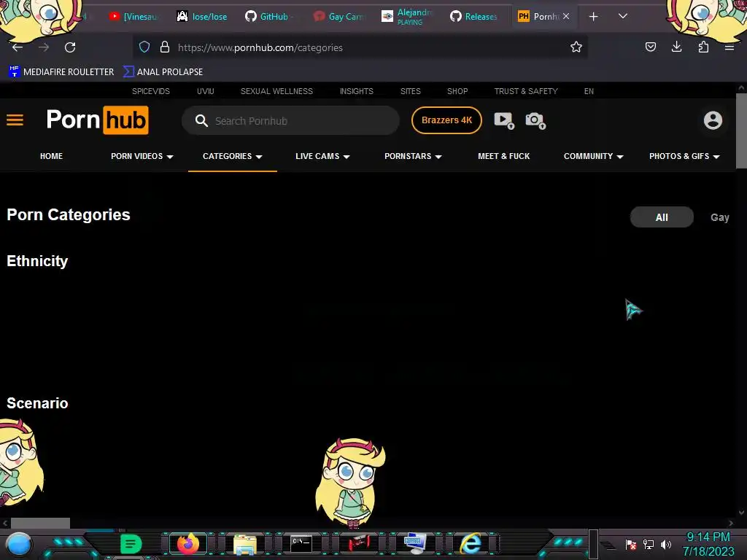747x560 pixels.
Task: Open the UVIU top link
Action: click(x=205, y=91)
